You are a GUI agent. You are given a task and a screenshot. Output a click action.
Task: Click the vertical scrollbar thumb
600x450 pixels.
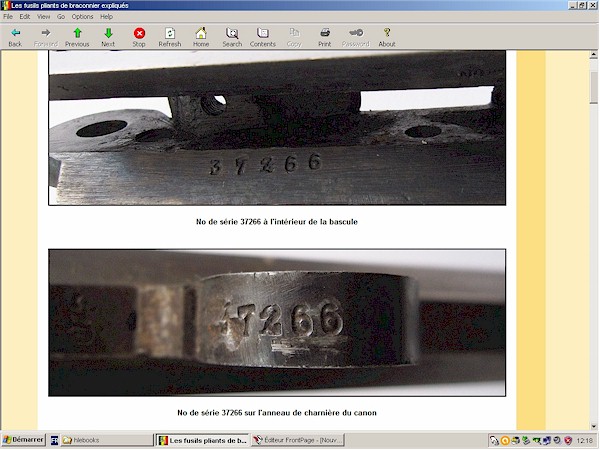pos(593,87)
